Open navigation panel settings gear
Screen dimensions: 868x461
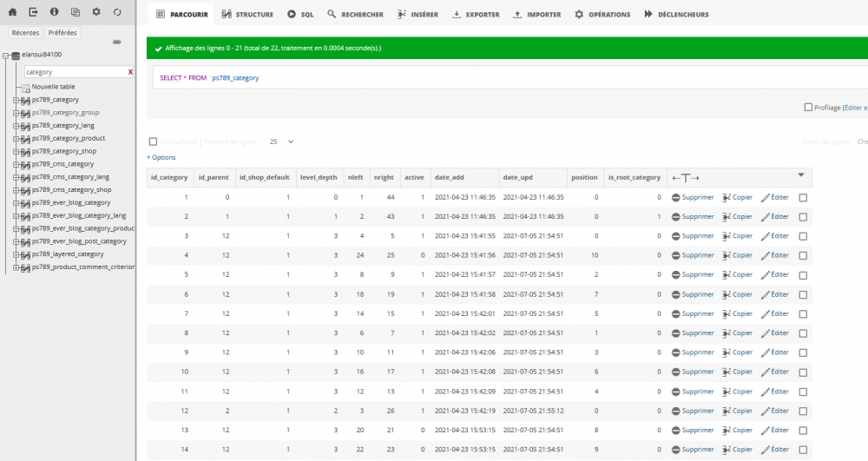[95, 12]
